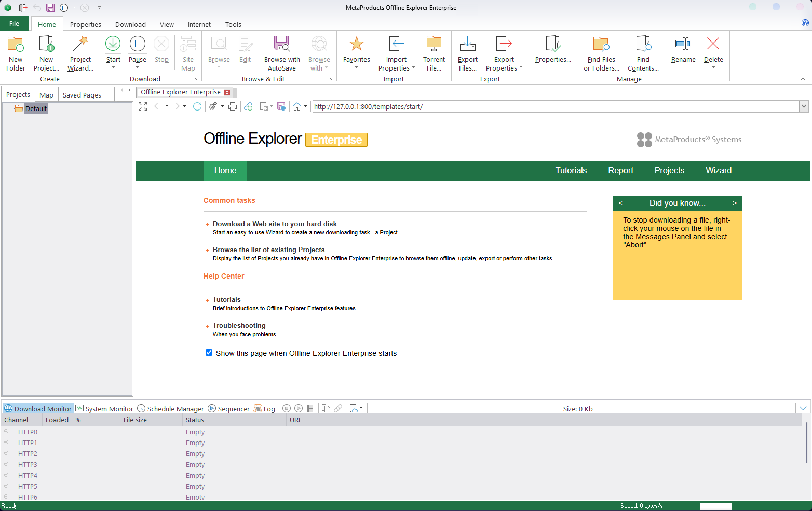
Task: Select the Rename tool
Action: coord(683,50)
